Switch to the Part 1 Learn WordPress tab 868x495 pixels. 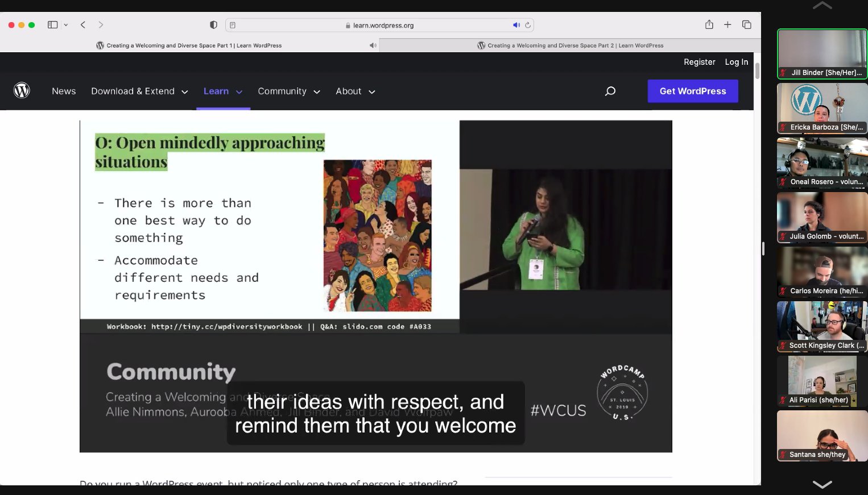(x=189, y=45)
